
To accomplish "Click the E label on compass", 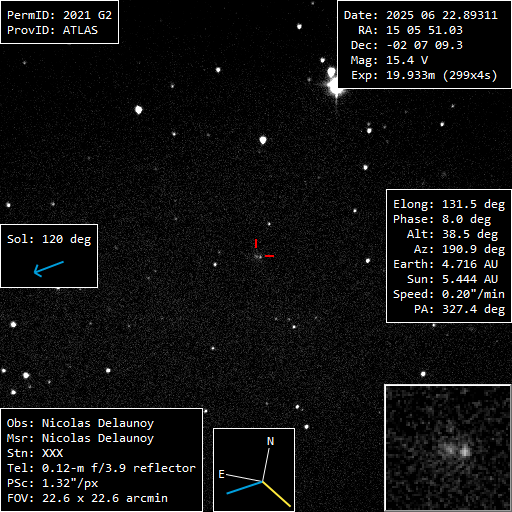I will (x=221, y=474).
